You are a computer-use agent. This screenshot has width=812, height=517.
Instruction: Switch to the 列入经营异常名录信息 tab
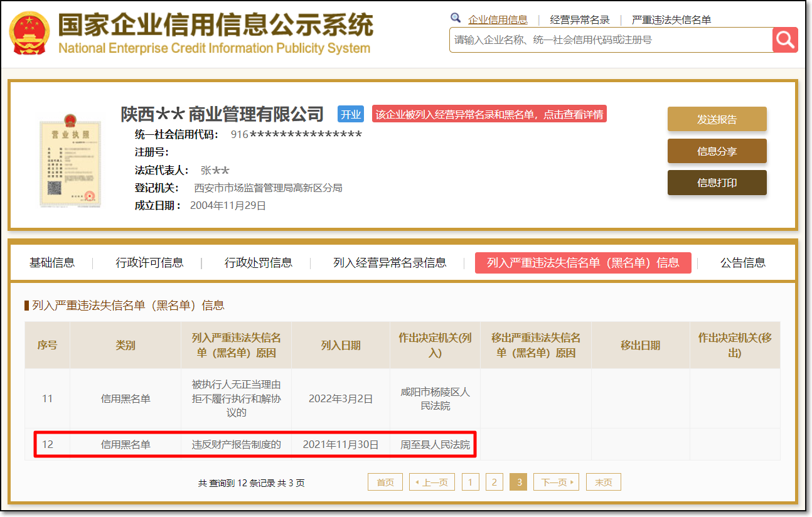(390, 263)
